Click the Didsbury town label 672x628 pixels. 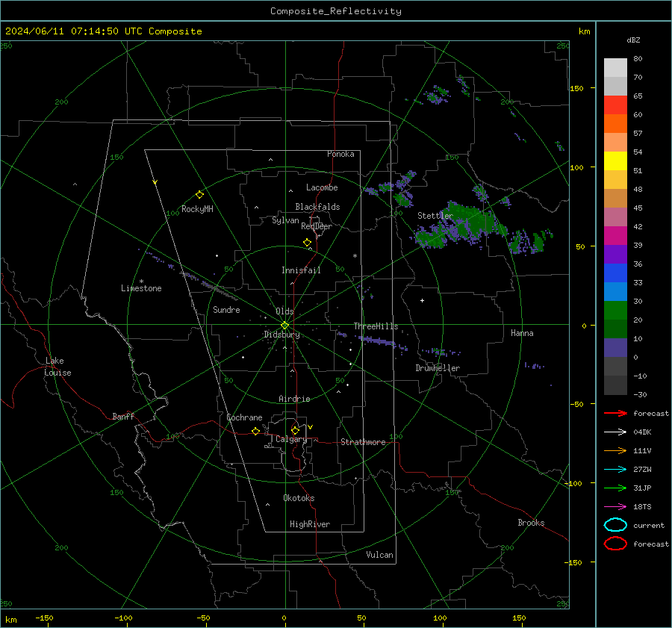[x=281, y=335]
